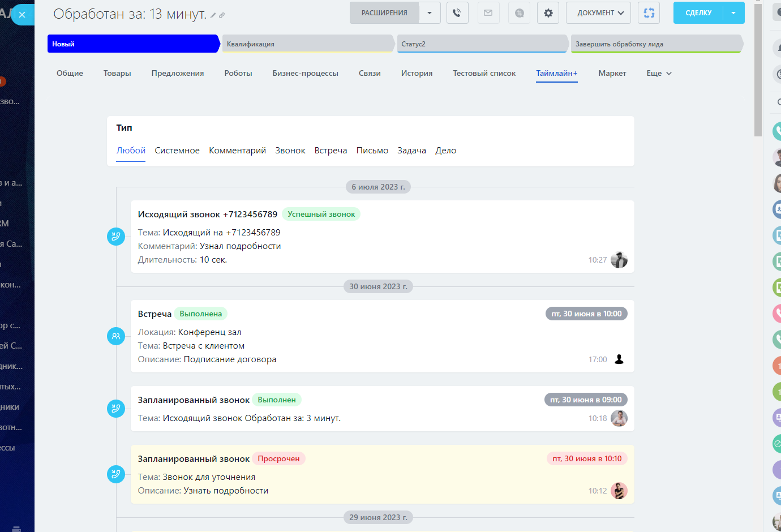Viewport: 781px width, 532px height.
Task: Select the Звонок type filter
Action: (290, 151)
